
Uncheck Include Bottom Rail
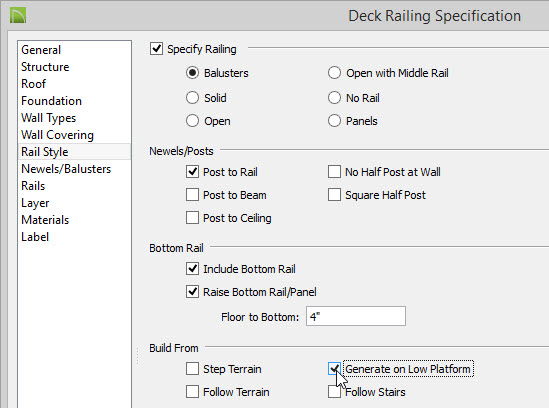tap(192, 269)
